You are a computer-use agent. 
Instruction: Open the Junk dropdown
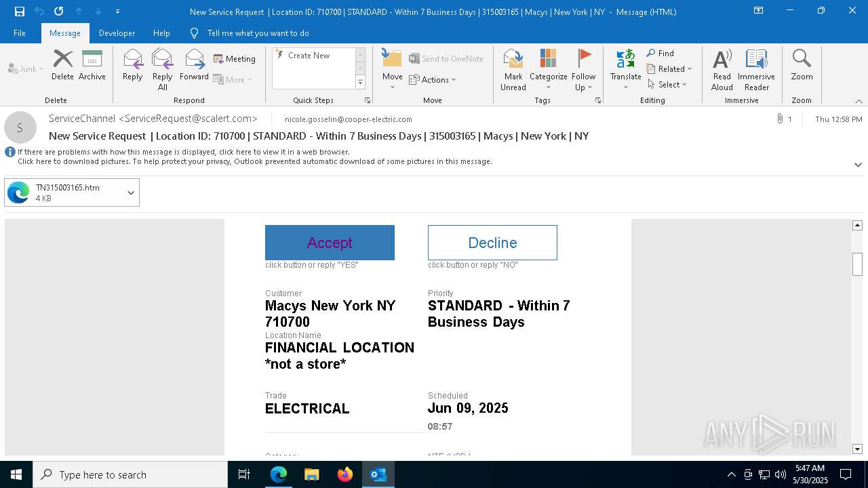pyautogui.click(x=26, y=68)
